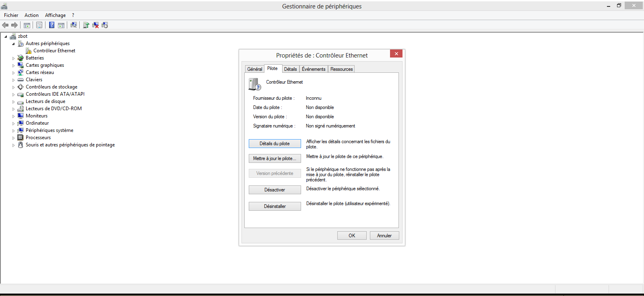644x296 pixels.
Task: Open the Affichage menu
Action: point(55,15)
